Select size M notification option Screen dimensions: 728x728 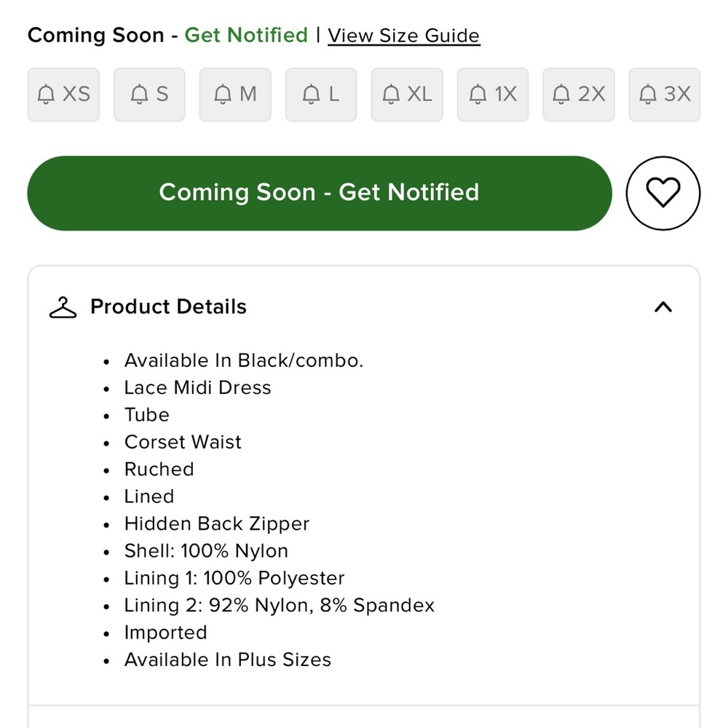[235, 95]
